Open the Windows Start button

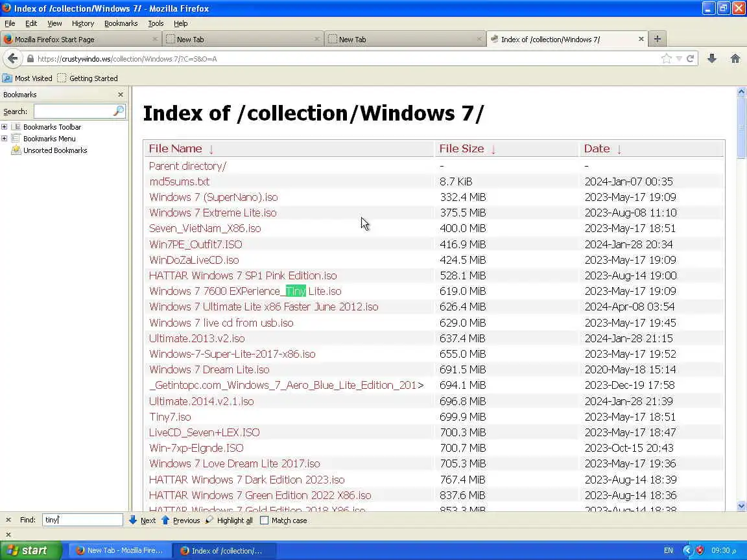tap(31, 550)
